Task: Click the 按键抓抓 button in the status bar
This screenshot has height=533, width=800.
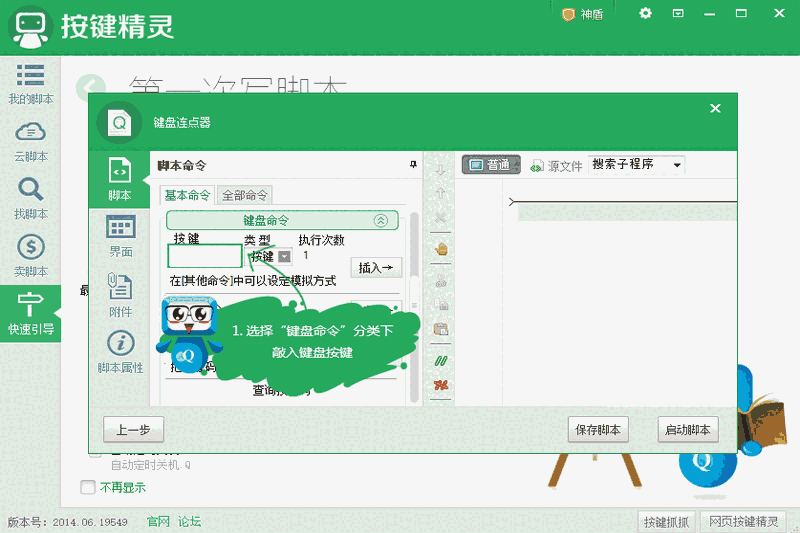Action: point(666,522)
